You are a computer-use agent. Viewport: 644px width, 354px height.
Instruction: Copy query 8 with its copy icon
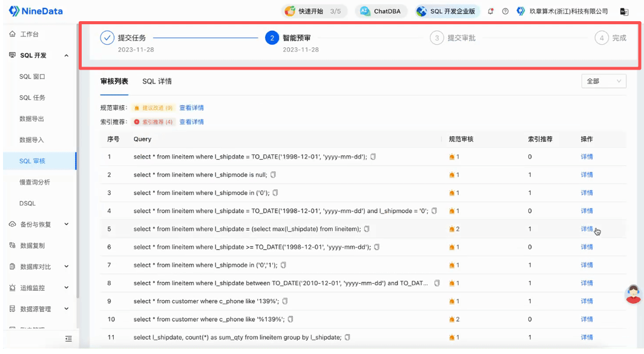coord(437,283)
